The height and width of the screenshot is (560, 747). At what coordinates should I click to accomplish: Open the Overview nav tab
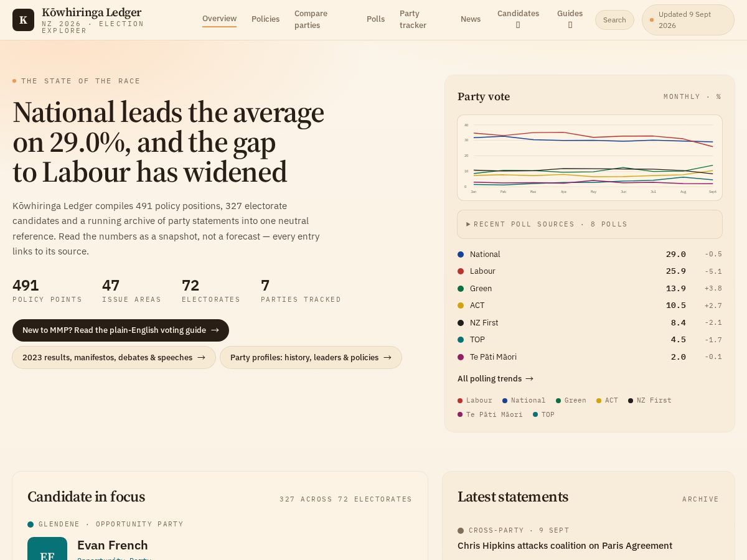coord(219,19)
